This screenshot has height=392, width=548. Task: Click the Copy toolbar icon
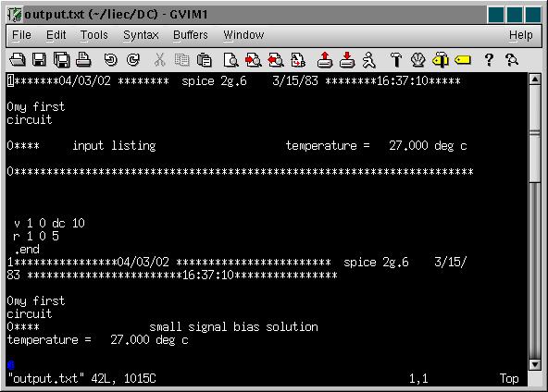pos(181,60)
